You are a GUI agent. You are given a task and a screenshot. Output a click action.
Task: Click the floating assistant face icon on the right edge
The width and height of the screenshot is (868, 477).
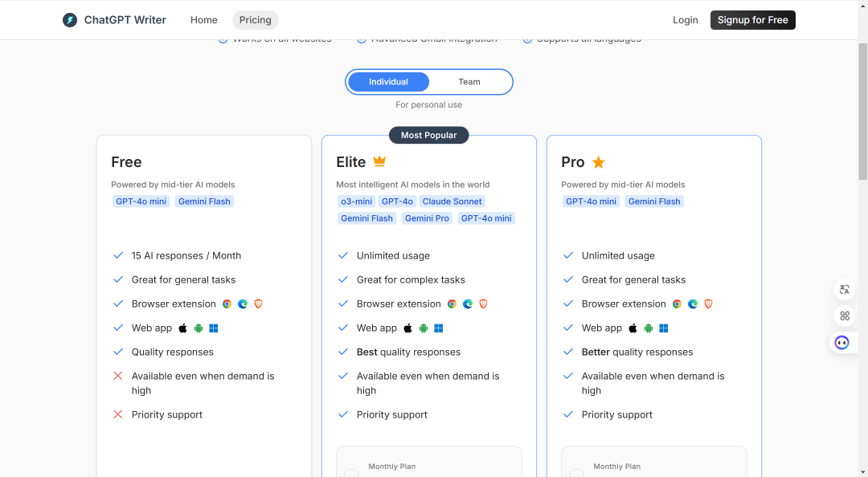tap(842, 343)
